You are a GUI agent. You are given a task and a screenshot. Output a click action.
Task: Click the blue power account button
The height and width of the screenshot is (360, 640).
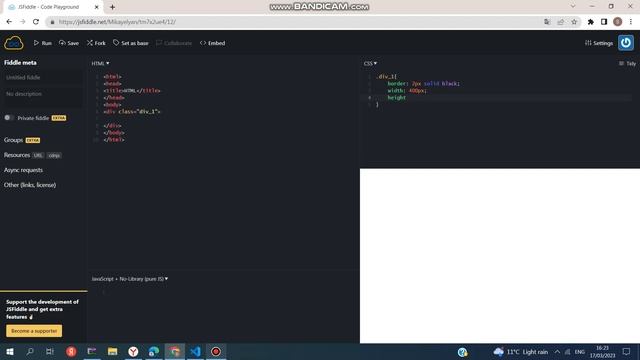point(626,43)
